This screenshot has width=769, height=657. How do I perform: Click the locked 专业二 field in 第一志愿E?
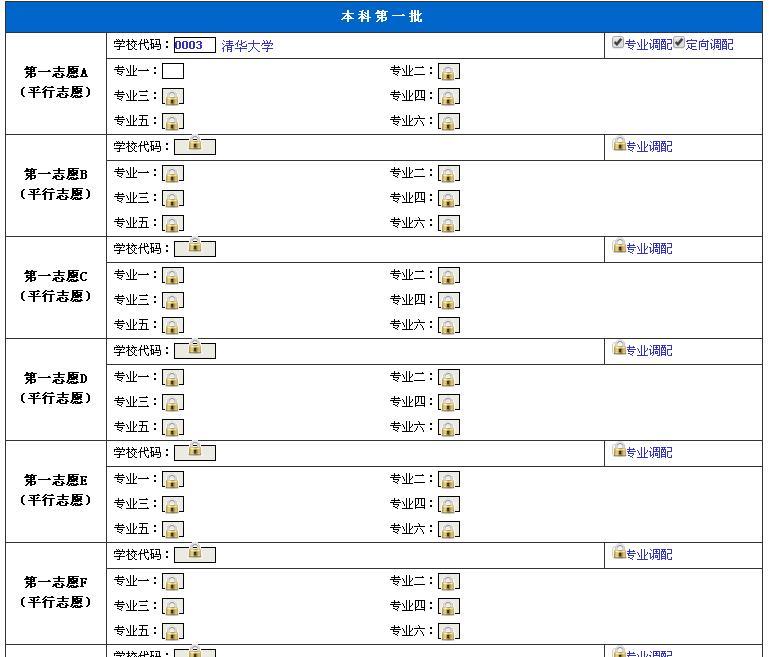coord(449,480)
